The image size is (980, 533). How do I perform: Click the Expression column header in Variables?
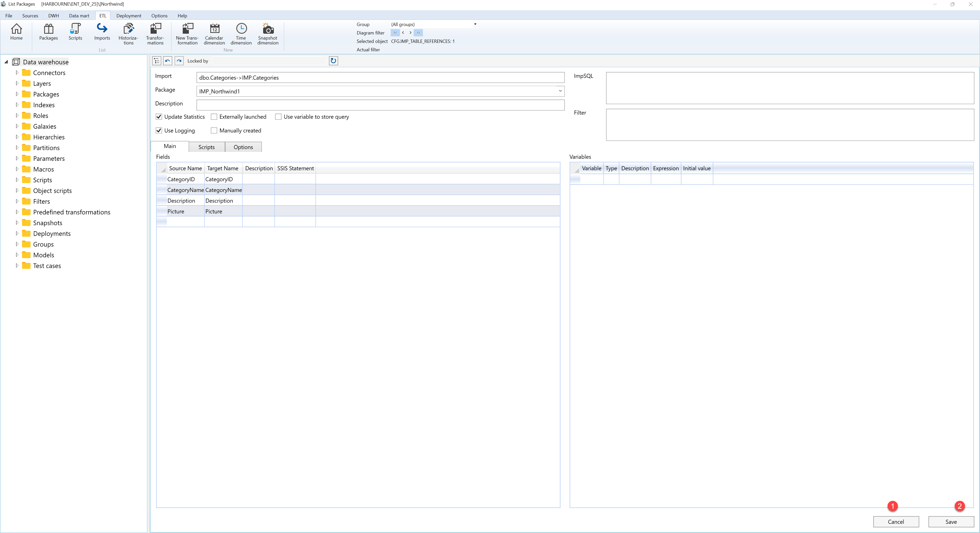point(666,168)
